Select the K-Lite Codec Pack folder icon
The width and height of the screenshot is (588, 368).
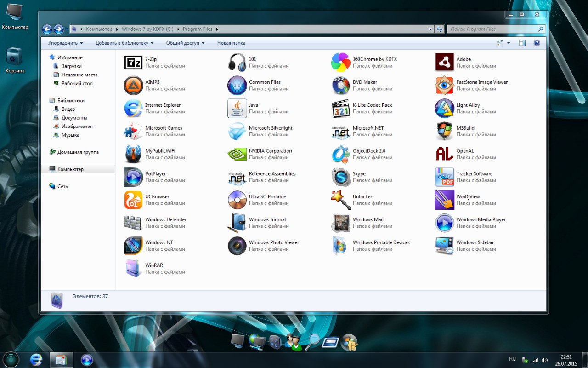[341, 109]
